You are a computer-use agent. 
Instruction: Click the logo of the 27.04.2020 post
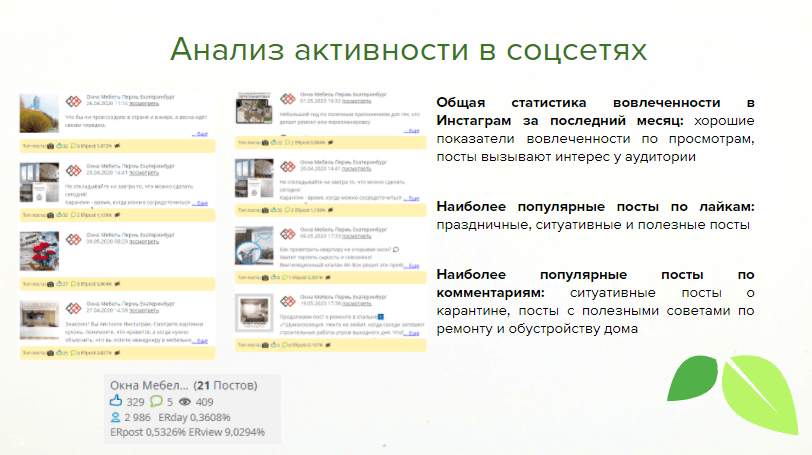[74, 308]
